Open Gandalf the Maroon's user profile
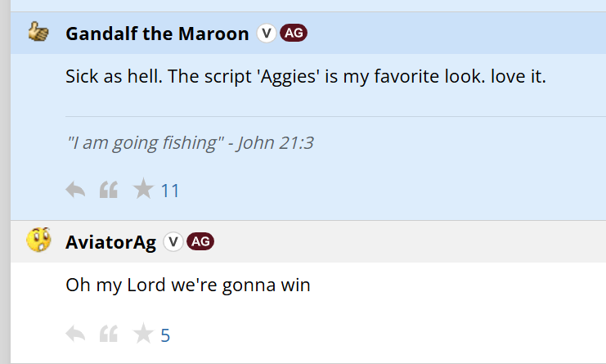Screen dimensions: 606x364 [157, 34]
